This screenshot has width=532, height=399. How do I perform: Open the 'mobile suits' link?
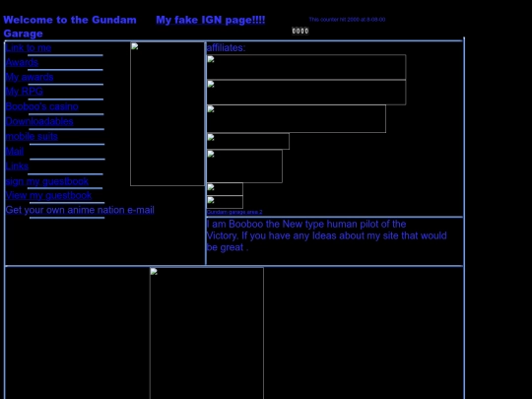pos(32,136)
